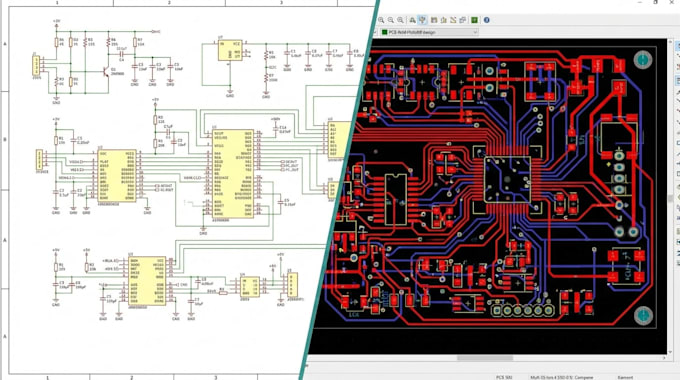680x380 pixels.
Task: Select the bottom six-pin header on PCB
Action: (x=523, y=310)
